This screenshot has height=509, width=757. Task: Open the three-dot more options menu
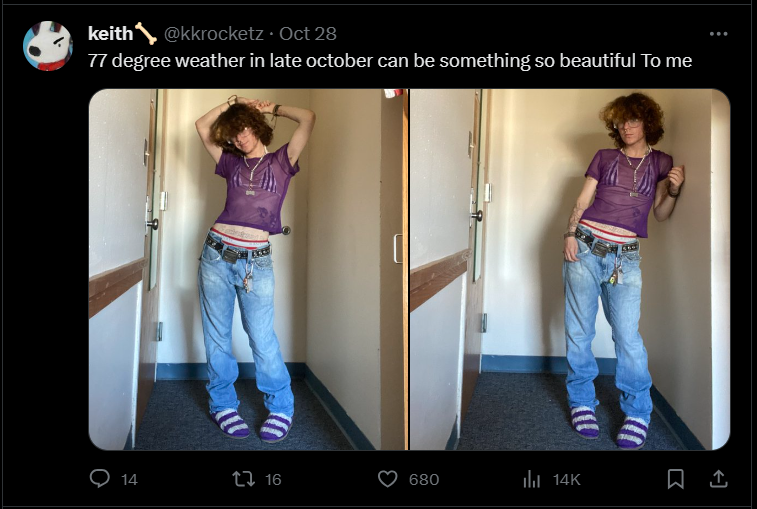pos(718,33)
